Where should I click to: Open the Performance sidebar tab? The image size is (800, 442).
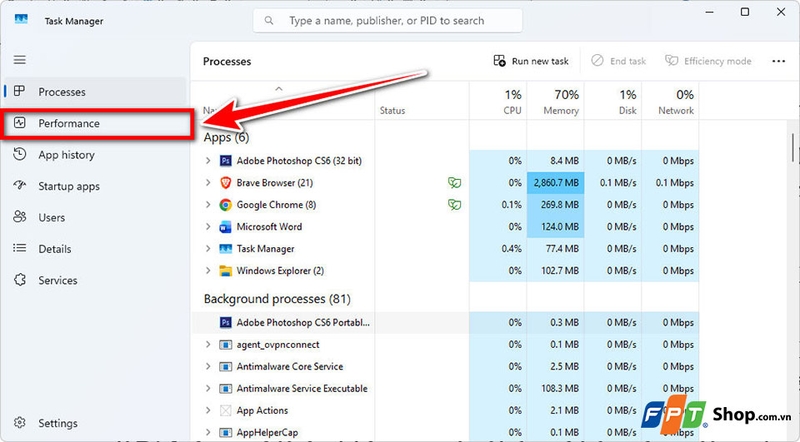tap(97, 124)
